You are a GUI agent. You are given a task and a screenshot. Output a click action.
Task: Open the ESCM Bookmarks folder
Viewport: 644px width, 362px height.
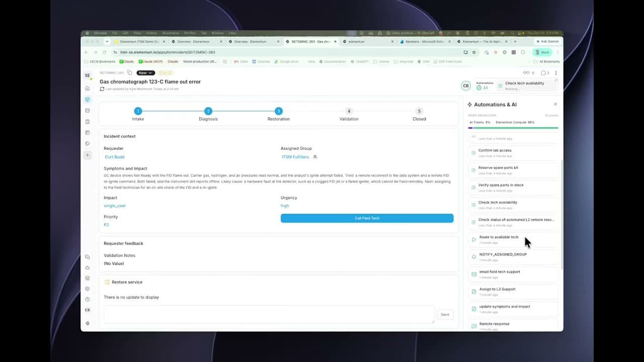(100, 62)
